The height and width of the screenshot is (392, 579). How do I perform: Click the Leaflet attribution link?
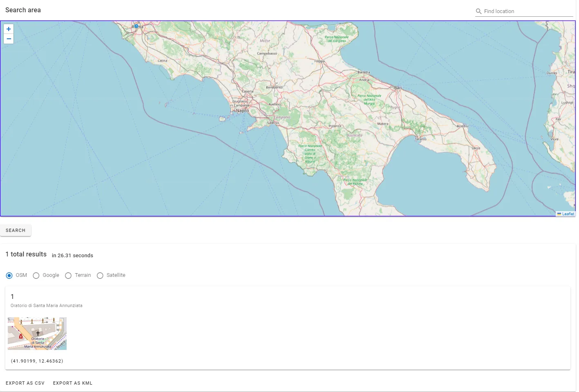click(568, 214)
